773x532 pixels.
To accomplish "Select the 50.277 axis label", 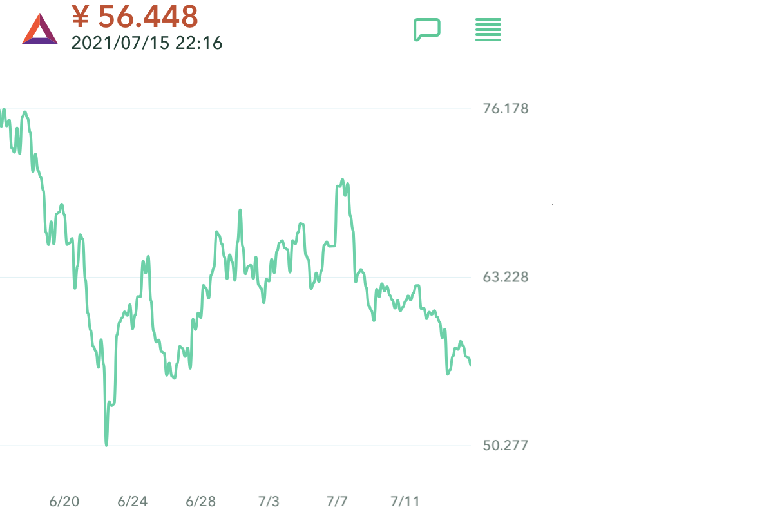I will pos(506,445).
